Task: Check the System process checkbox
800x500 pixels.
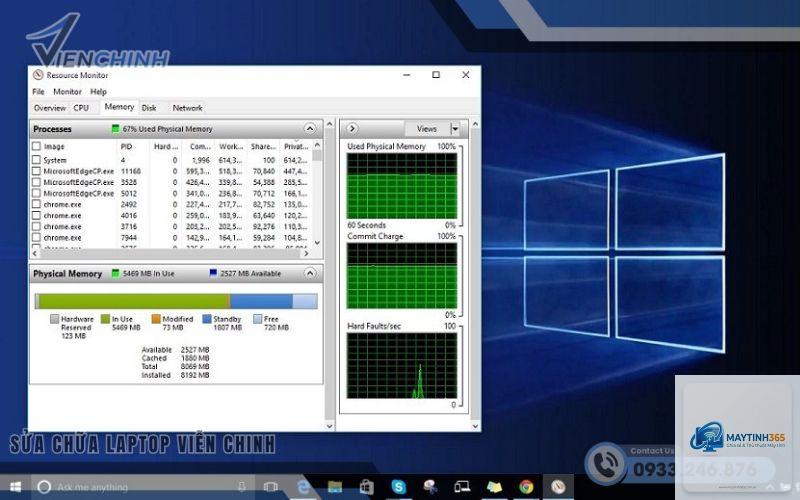Action: coord(36,160)
